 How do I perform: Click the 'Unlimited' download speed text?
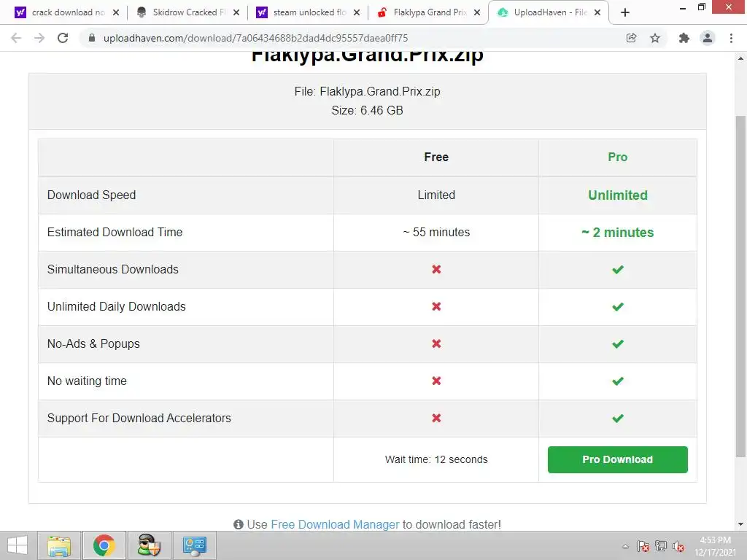coord(617,195)
